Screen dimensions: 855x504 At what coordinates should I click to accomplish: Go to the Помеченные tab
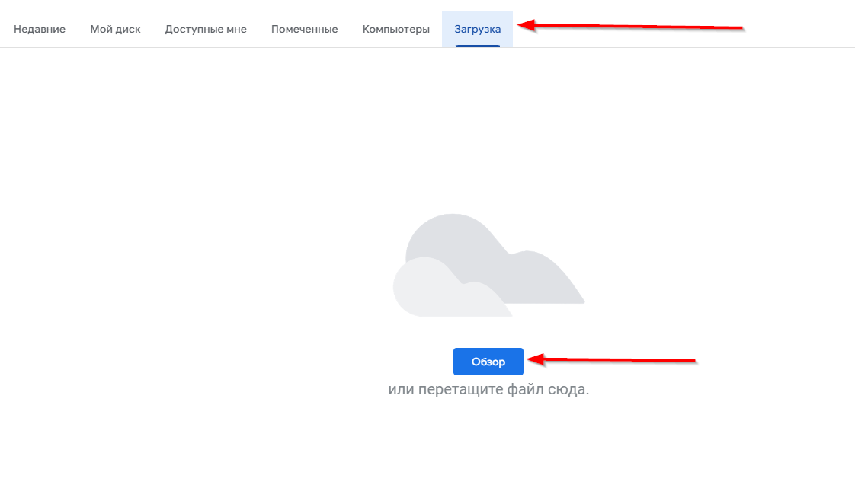click(x=304, y=30)
